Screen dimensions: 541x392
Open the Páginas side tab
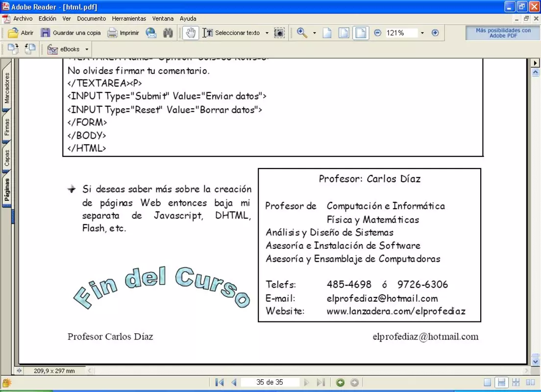7,190
